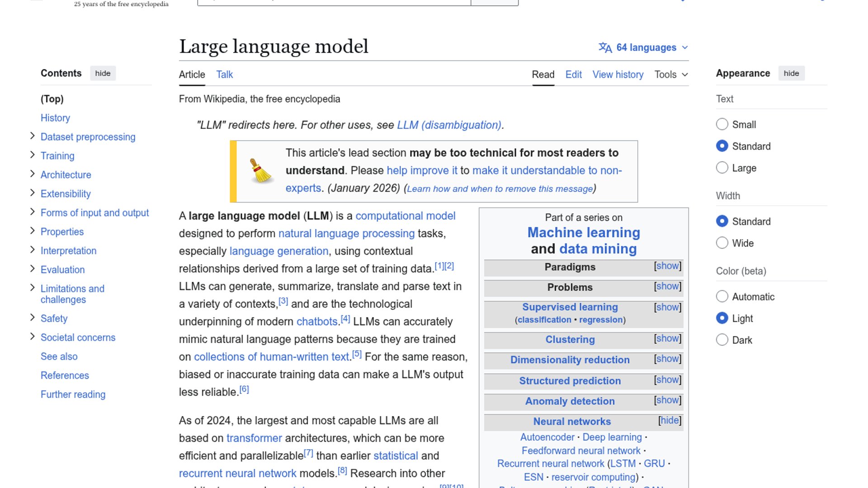Expand the Architecture contents chevron
This screenshot has height=488, width=868.
pos(32,174)
